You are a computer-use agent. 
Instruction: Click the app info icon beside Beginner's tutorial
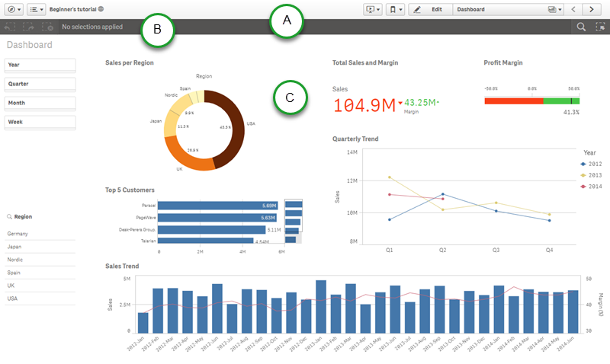[x=101, y=9]
